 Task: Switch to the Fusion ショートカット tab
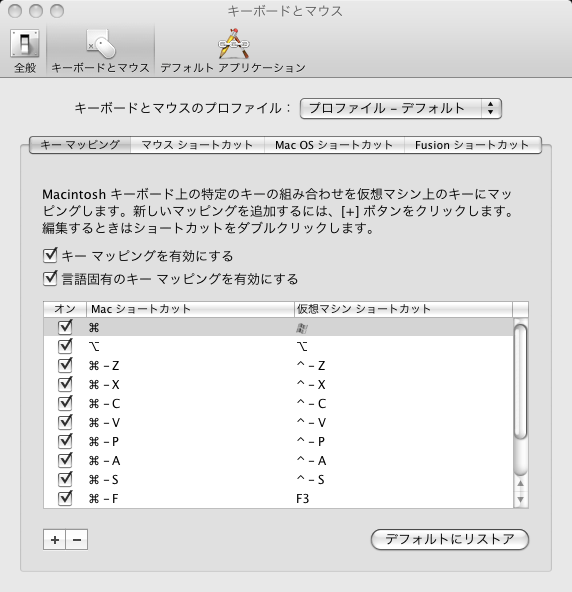(x=472, y=145)
